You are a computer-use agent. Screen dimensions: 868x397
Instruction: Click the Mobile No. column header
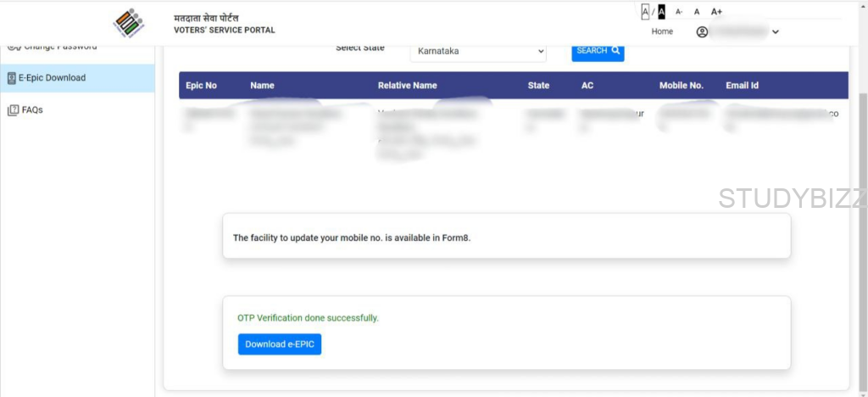[682, 86]
